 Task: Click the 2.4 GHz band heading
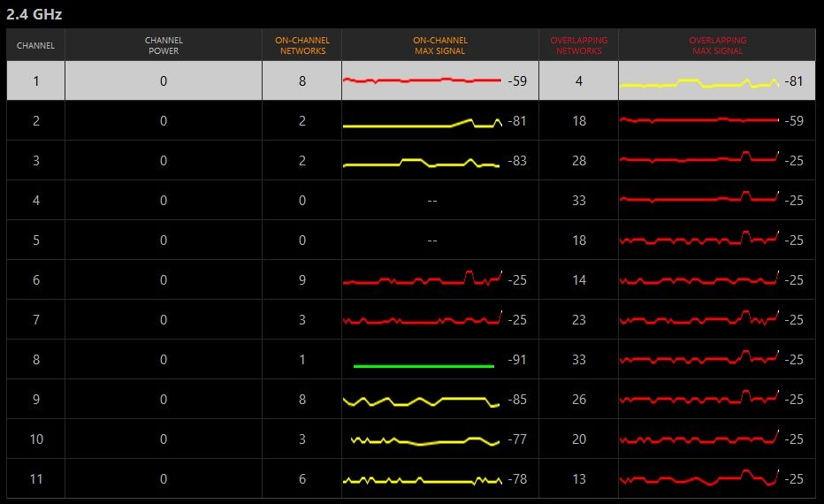[x=34, y=14]
